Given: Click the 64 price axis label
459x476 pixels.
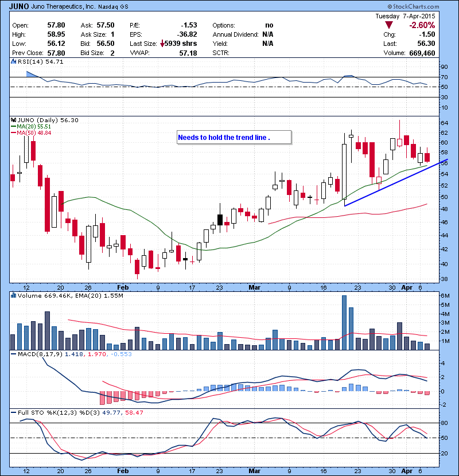Looking at the screenshot, I should click(444, 123).
